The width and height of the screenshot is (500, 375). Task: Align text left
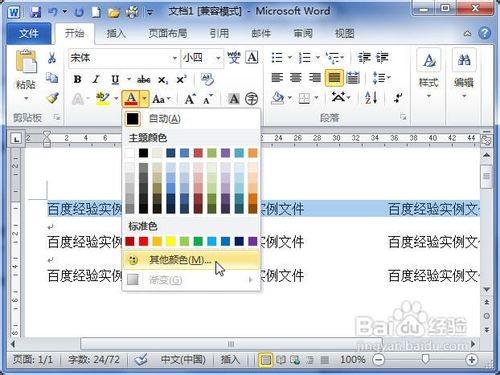point(277,78)
